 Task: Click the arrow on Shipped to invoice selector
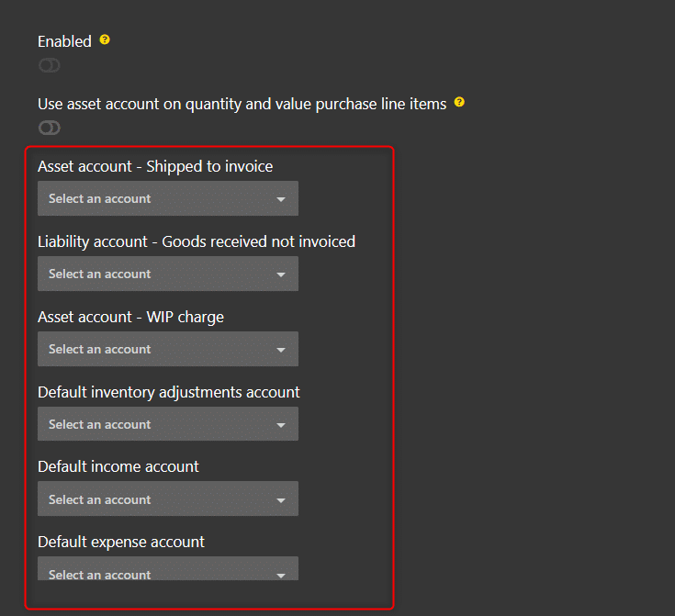click(x=281, y=199)
